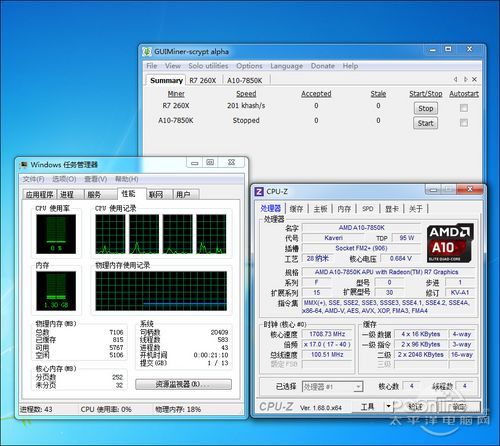This screenshot has height=446, width=500.
Task: Switch to 用户 tab in Task Manager
Action: click(x=186, y=194)
